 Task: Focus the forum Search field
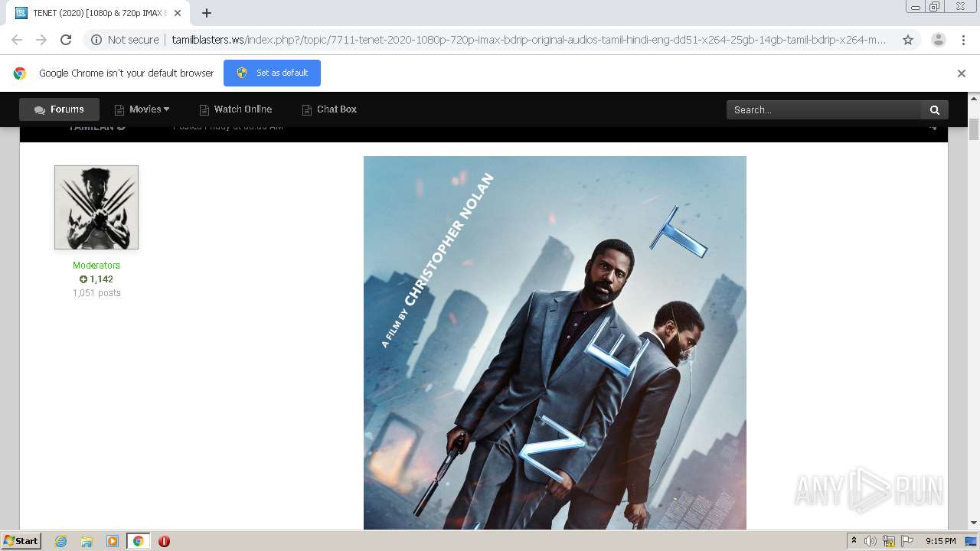pyautogui.click(x=824, y=109)
